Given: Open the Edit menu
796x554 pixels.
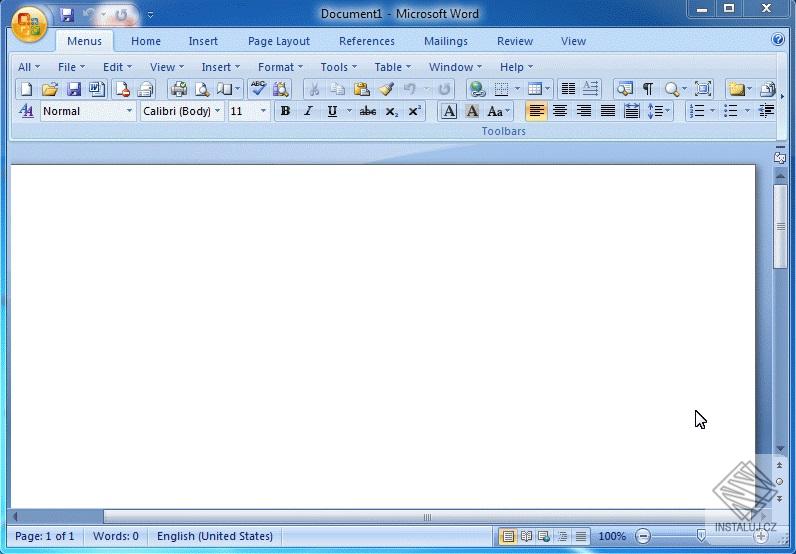Looking at the screenshot, I should (117, 67).
